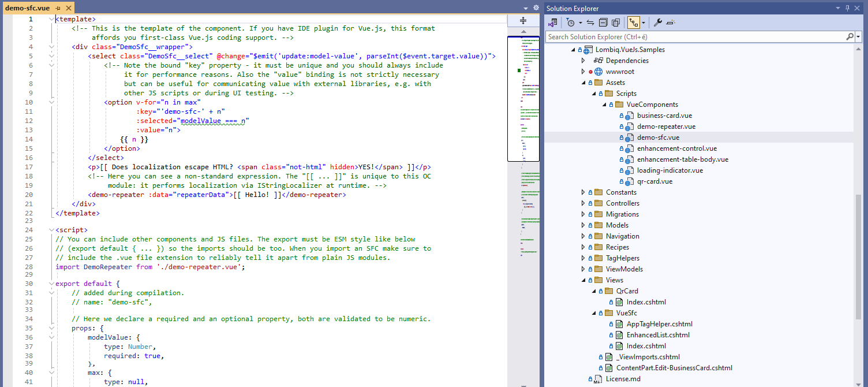Open the Pending Changes Filter clock icon

pos(570,23)
